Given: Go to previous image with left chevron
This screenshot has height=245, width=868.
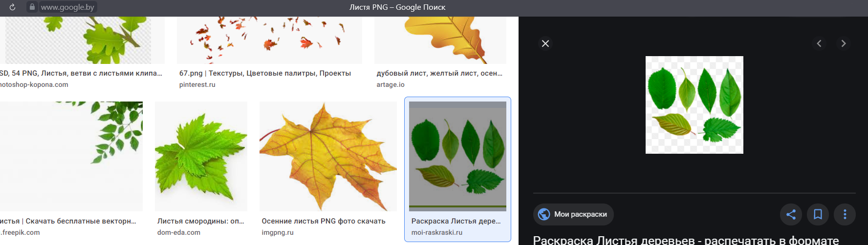Looking at the screenshot, I should click(819, 43).
